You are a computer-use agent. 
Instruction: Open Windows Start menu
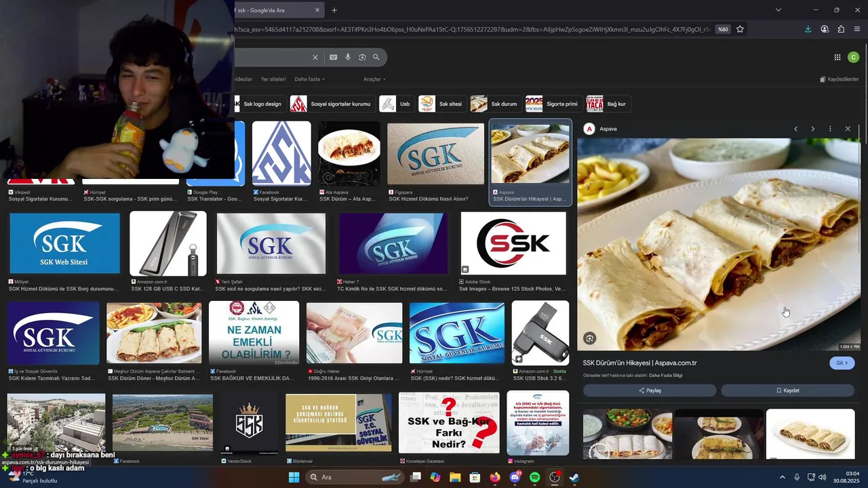coord(294,477)
